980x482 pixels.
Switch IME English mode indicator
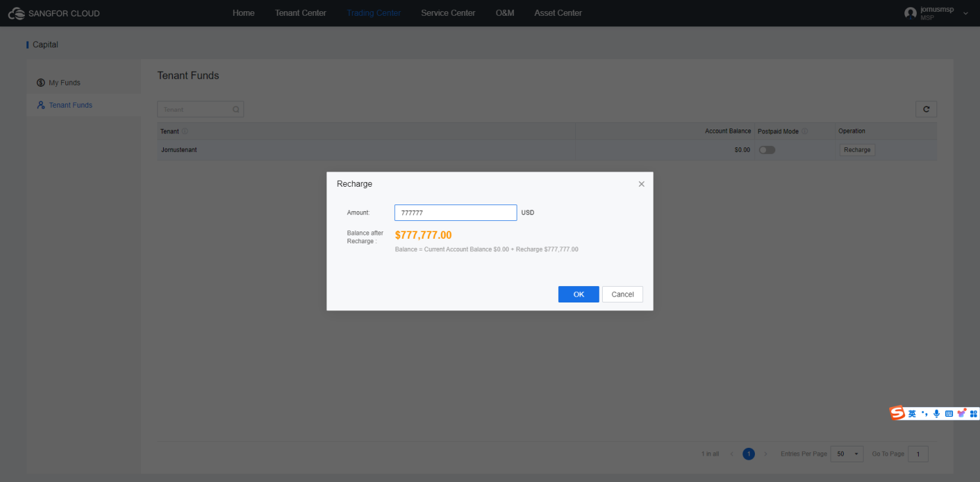[912, 414]
